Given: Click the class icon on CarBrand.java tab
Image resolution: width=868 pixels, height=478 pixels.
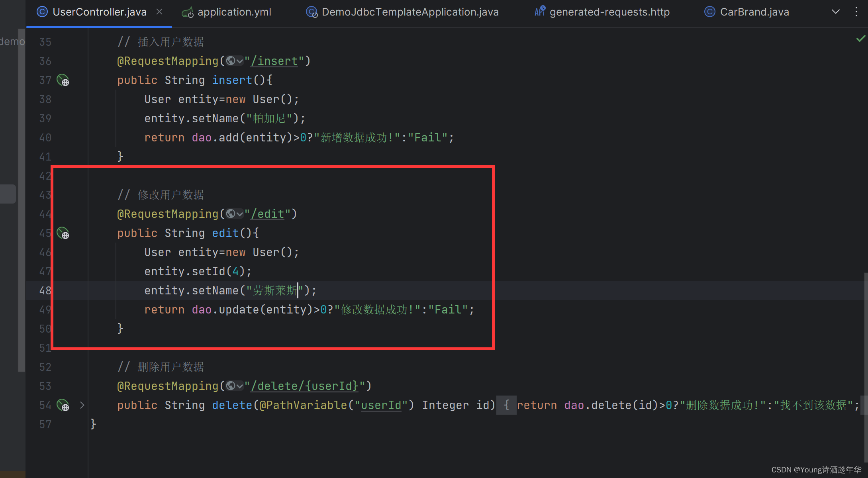Looking at the screenshot, I should coord(710,12).
